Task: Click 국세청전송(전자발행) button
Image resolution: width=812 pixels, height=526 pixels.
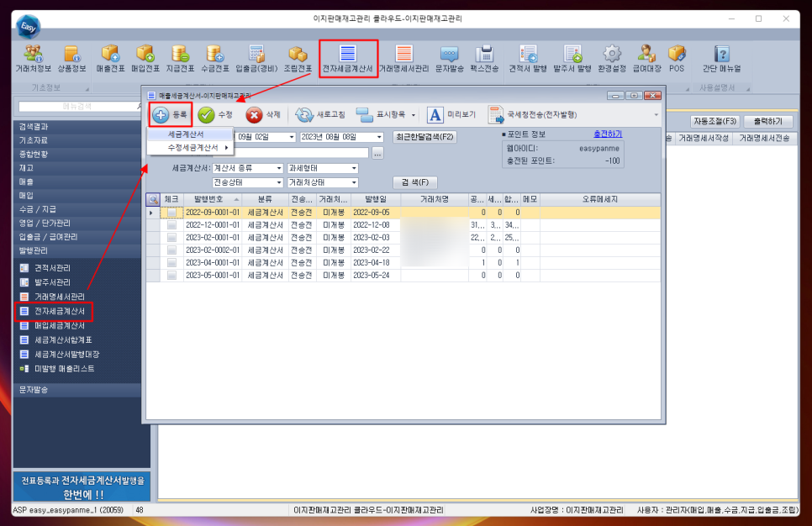Action: click(x=532, y=114)
